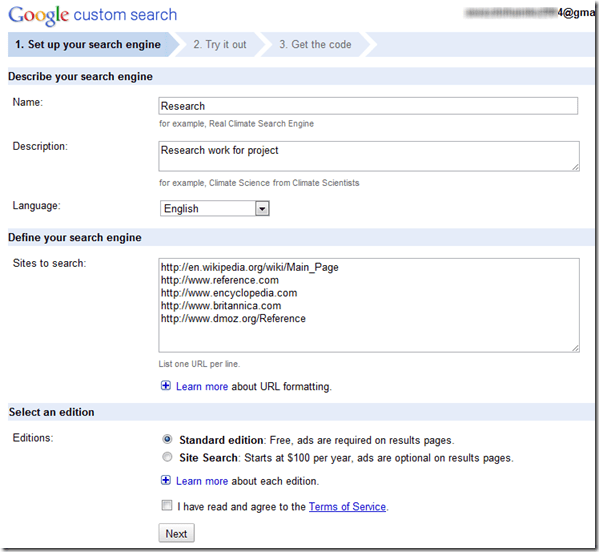
Task: Grab the Sites to search resize handle
Action: (575, 348)
